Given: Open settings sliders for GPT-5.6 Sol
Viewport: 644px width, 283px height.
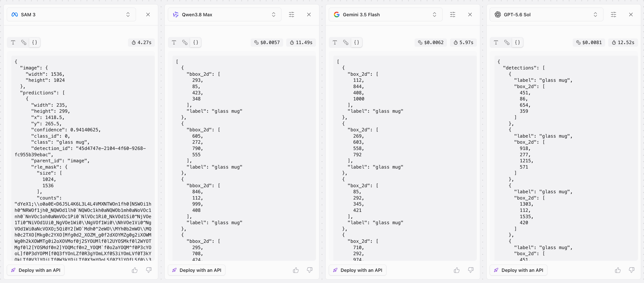Looking at the screenshot, I should [613, 15].
